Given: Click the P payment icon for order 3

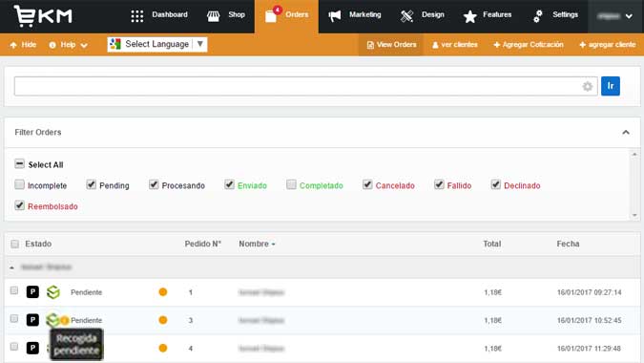Looking at the screenshot, I should (32, 320).
